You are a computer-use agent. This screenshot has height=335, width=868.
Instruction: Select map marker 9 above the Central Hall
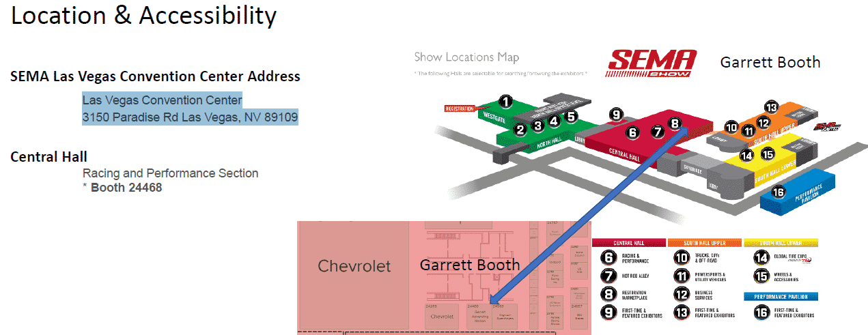[616, 114]
